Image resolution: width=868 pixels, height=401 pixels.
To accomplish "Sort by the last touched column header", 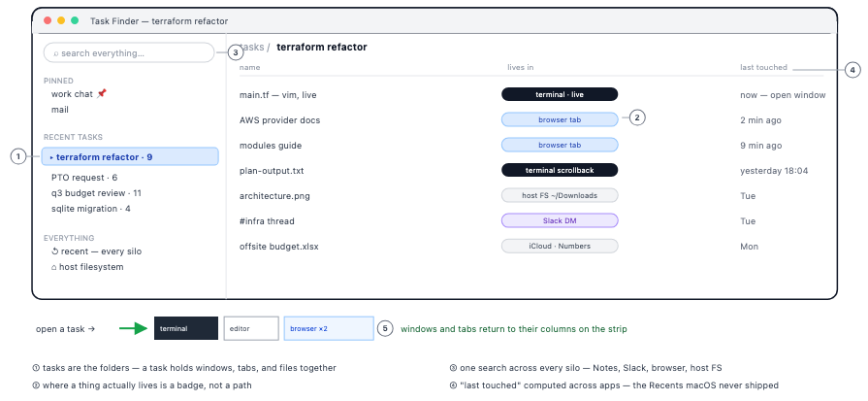I will click(x=763, y=67).
